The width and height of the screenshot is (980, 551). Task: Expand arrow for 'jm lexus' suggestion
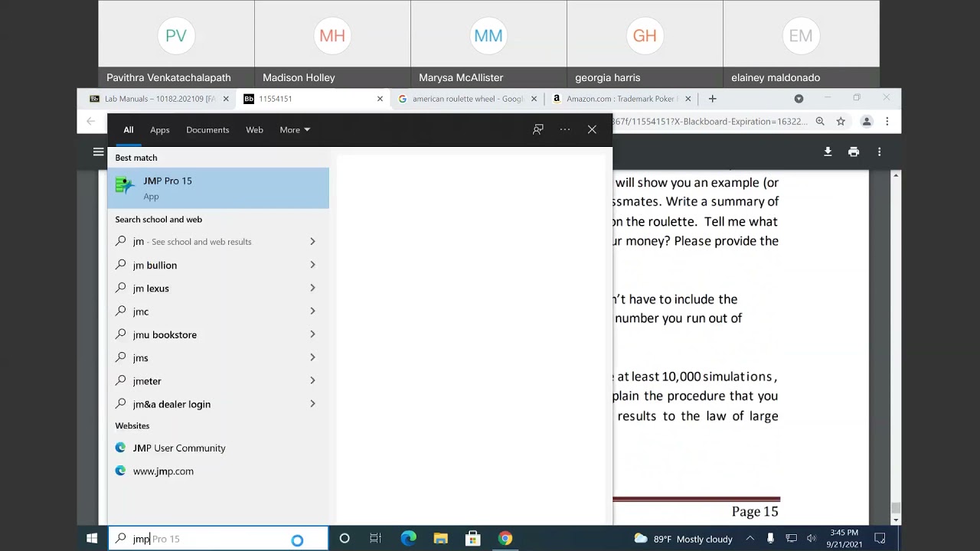click(312, 288)
